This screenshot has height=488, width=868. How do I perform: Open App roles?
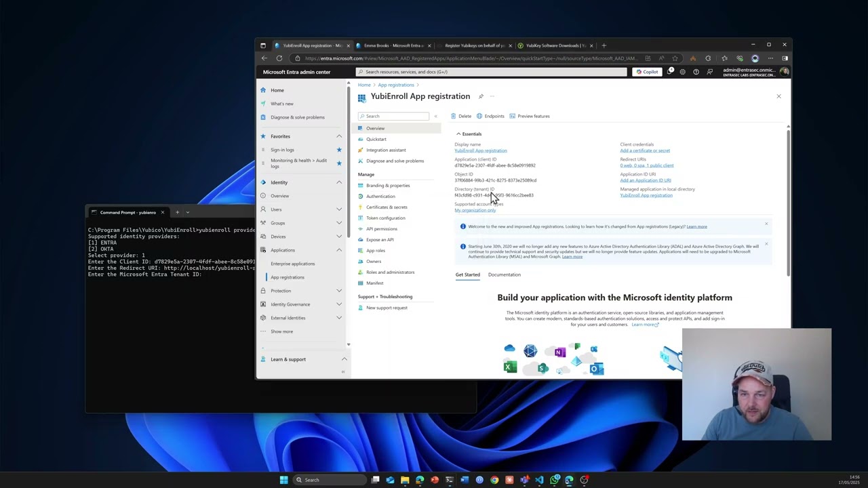[x=376, y=250]
